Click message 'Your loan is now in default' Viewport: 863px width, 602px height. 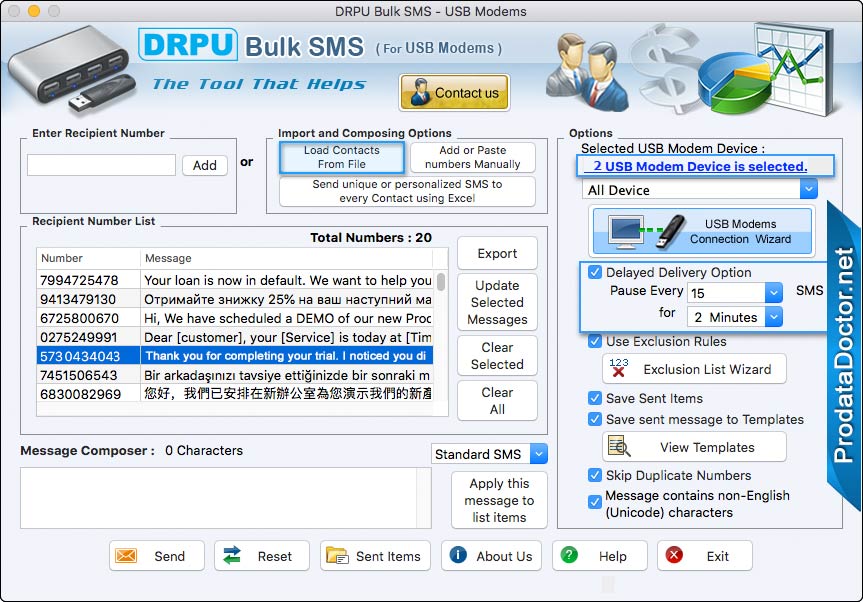(x=288, y=281)
